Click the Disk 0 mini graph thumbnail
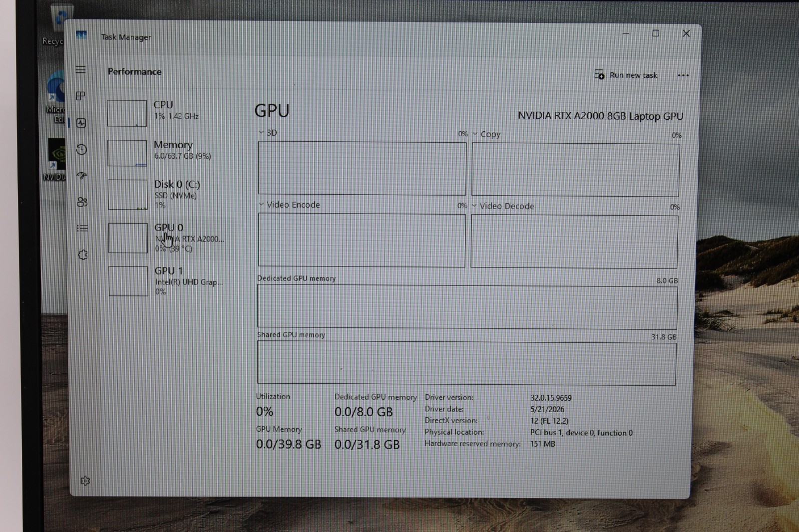Viewport: 799px width, 532px height. click(128, 195)
